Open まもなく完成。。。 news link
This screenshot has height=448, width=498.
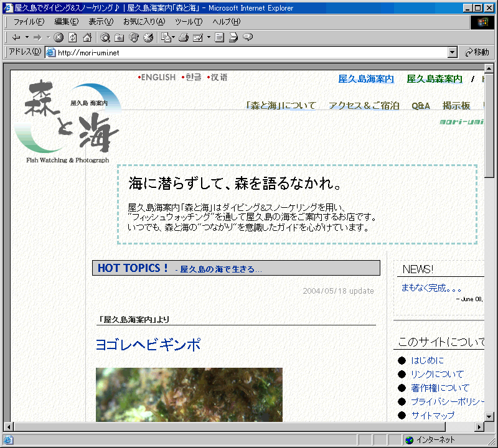[431, 288]
